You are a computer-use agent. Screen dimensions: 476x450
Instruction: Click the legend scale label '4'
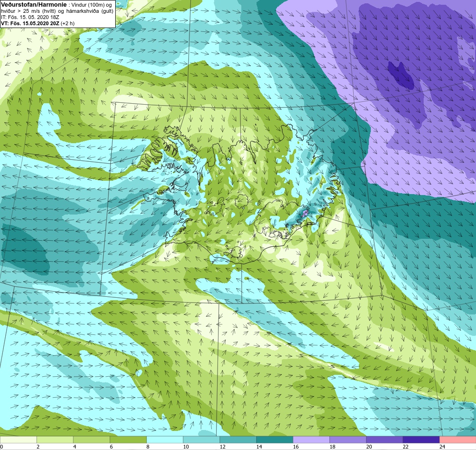75,447
